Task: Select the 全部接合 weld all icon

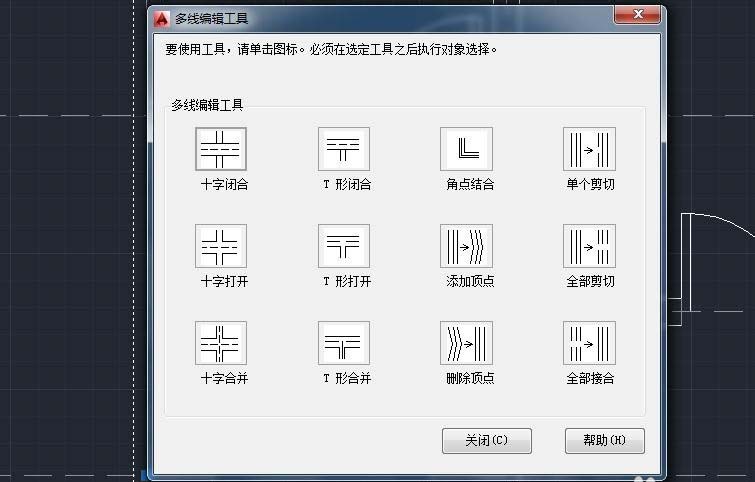Action: click(x=589, y=343)
